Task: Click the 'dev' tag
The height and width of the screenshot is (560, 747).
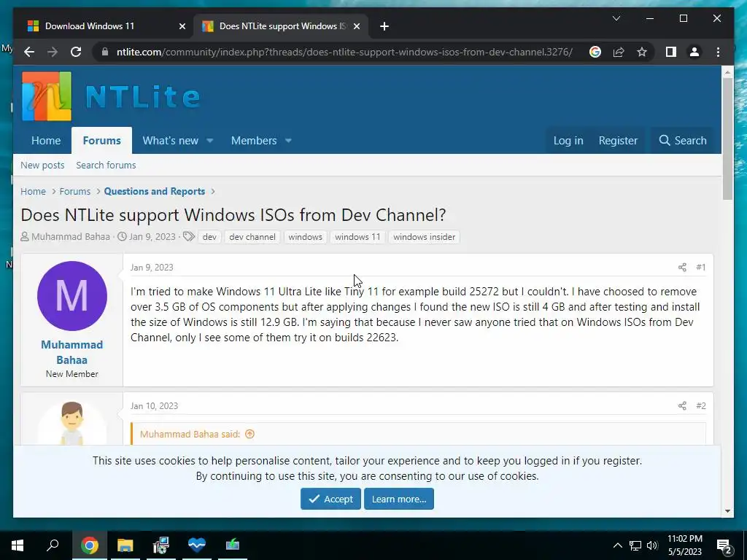Action: (x=209, y=237)
